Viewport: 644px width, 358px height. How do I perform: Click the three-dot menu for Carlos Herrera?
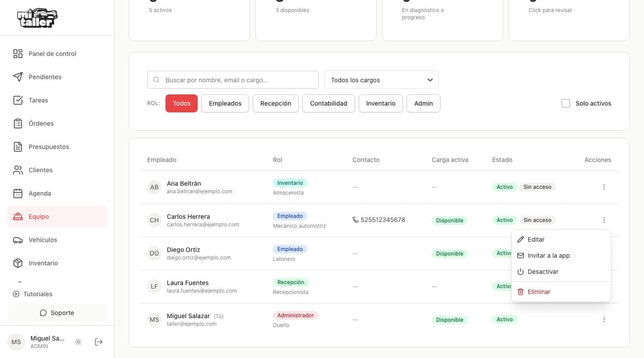click(x=604, y=220)
